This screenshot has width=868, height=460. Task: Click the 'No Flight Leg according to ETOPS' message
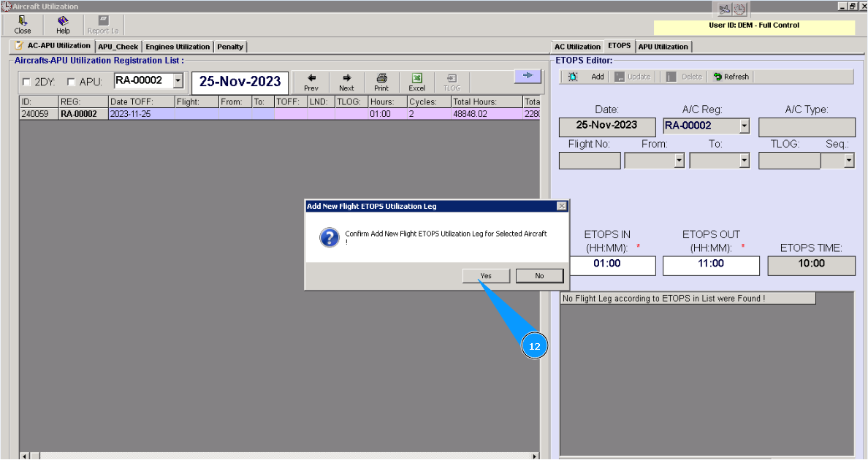pos(688,299)
